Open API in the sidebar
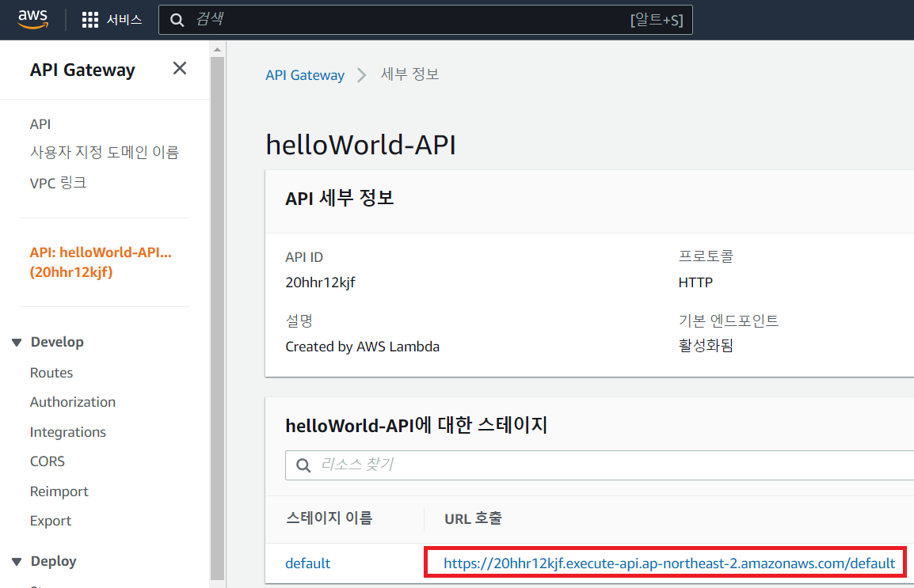 point(40,124)
